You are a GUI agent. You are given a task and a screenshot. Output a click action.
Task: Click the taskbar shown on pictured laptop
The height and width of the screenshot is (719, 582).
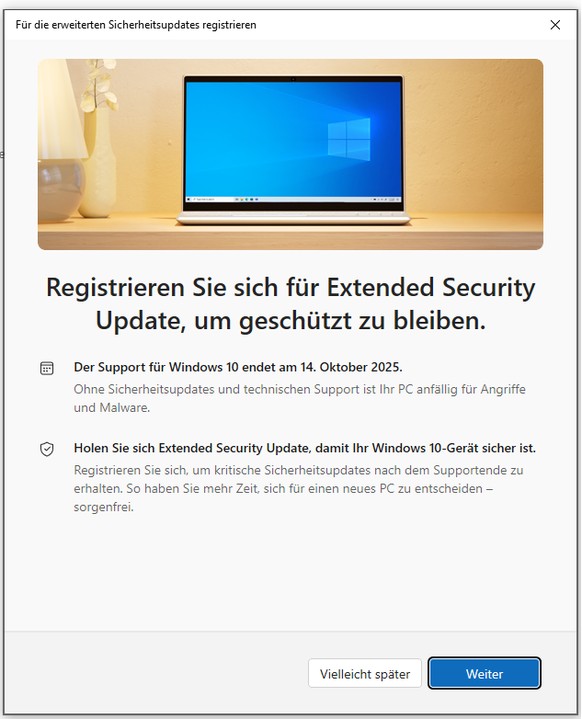coord(294,199)
